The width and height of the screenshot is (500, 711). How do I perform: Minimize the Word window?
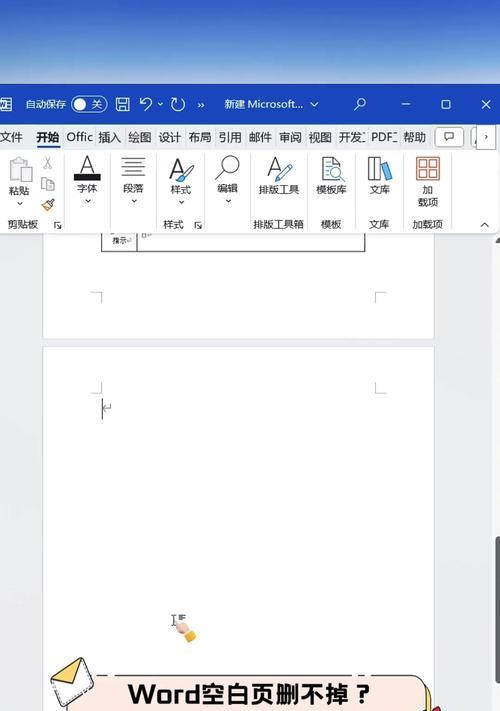coord(406,104)
